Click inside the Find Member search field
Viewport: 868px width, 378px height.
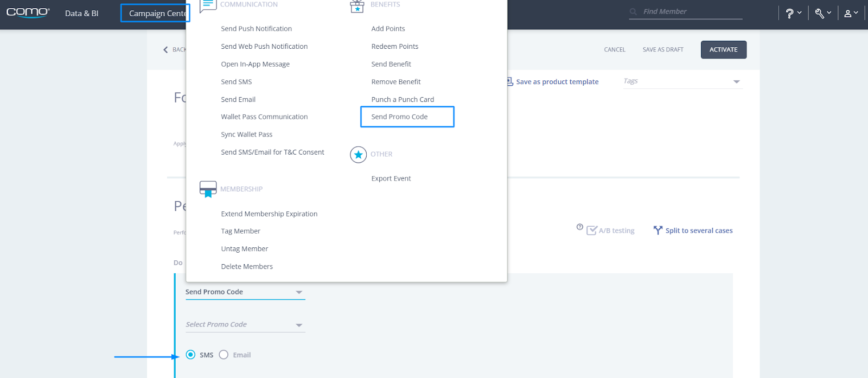[685, 11]
